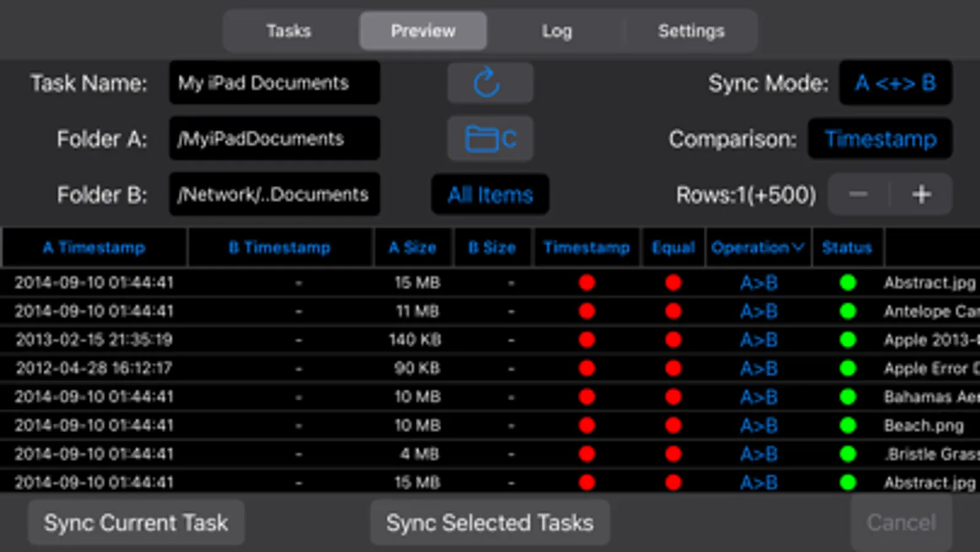This screenshot has height=552, width=980.
Task: Select the green Status dot in Apple 2013 row
Action: point(848,340)
